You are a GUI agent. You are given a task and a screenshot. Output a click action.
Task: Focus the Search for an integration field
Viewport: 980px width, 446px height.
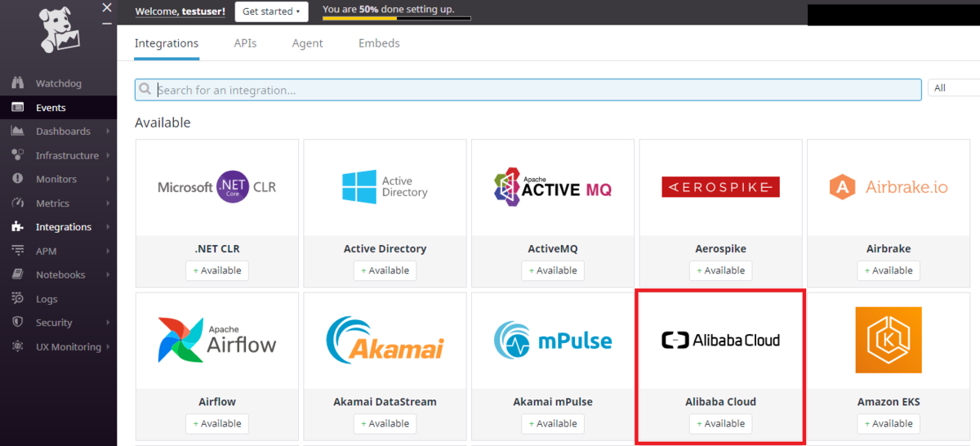528,90
